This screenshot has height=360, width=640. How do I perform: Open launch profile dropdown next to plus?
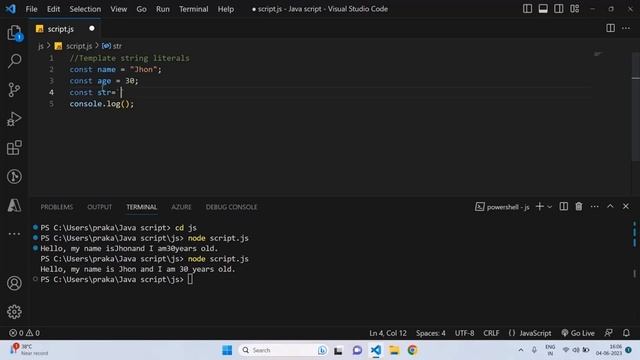coord(549,207)
